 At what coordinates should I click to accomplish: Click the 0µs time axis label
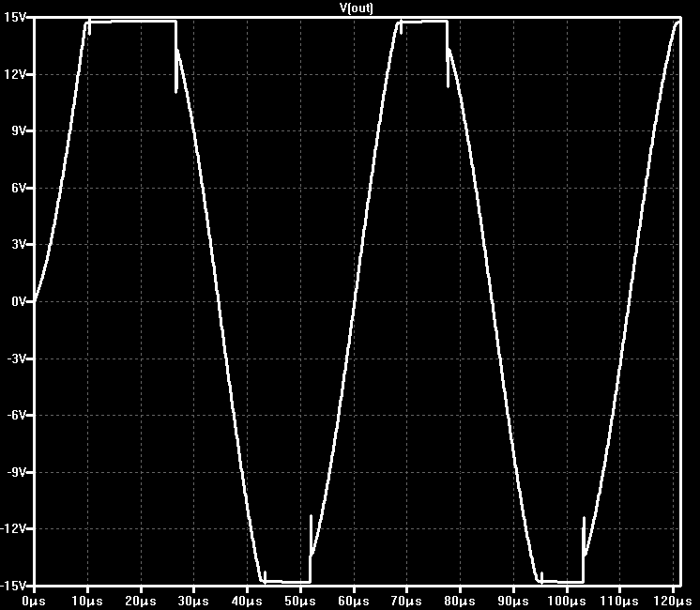34,601
